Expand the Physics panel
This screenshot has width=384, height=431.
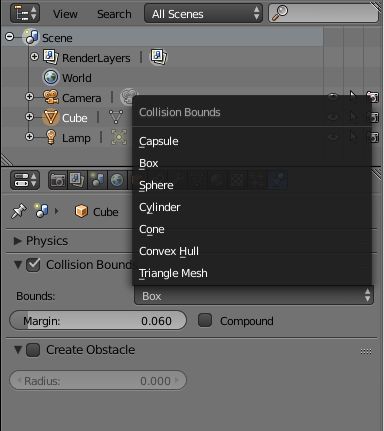[17, 241]
